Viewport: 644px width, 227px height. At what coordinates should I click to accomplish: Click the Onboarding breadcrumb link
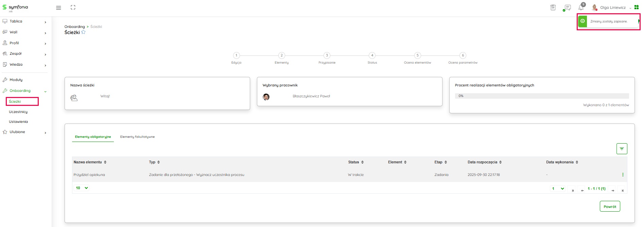74,27
